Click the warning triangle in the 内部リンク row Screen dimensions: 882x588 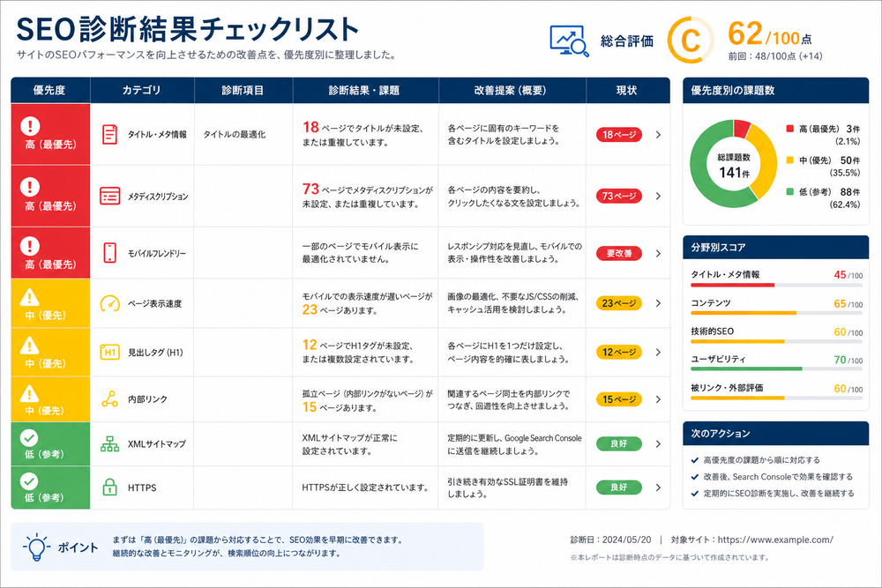point(29,393)
